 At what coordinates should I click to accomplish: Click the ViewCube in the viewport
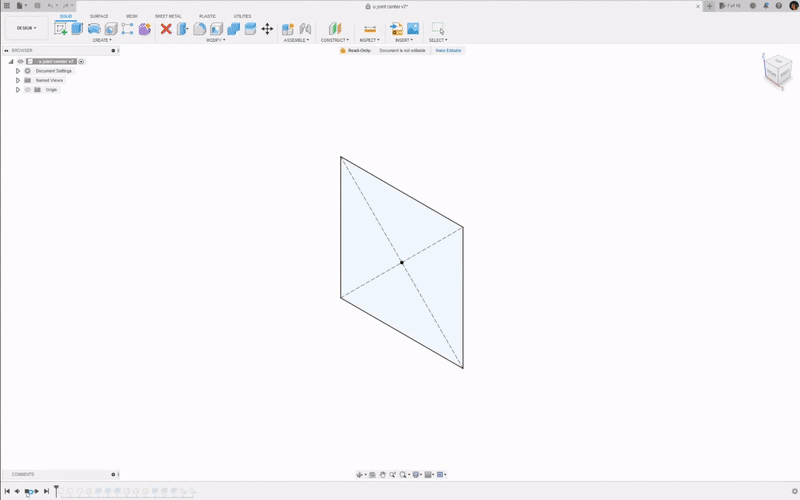pyautogui.click(x=778, y=71)
